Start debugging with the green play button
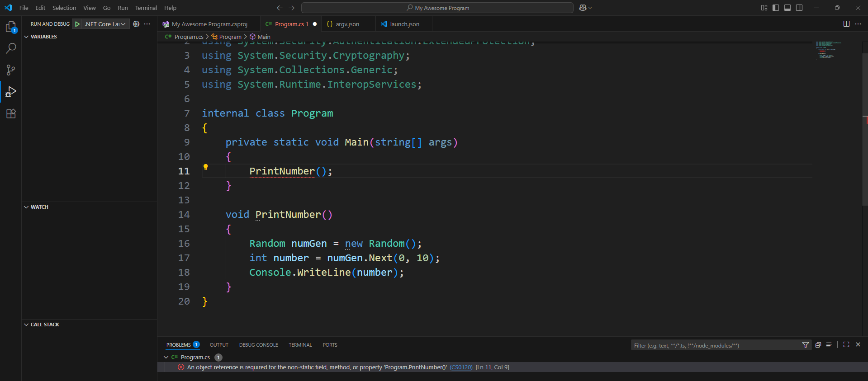 point(78,24)
